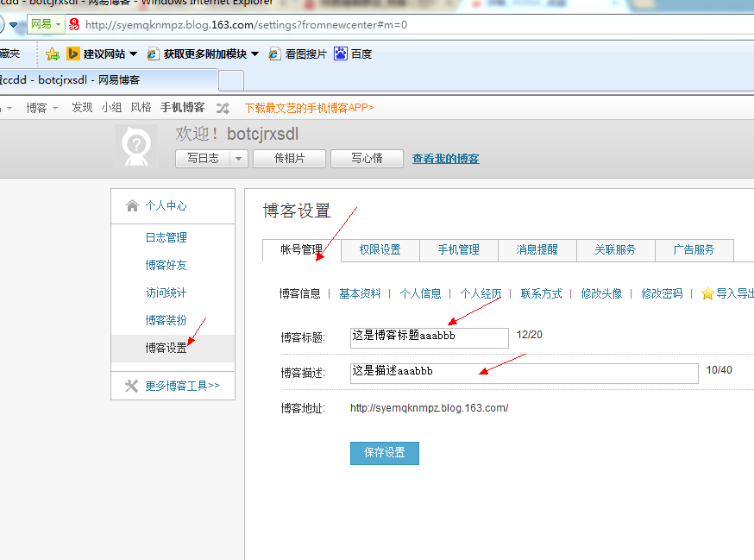Click the Baidu paw favorites icon

pos(341,54)
